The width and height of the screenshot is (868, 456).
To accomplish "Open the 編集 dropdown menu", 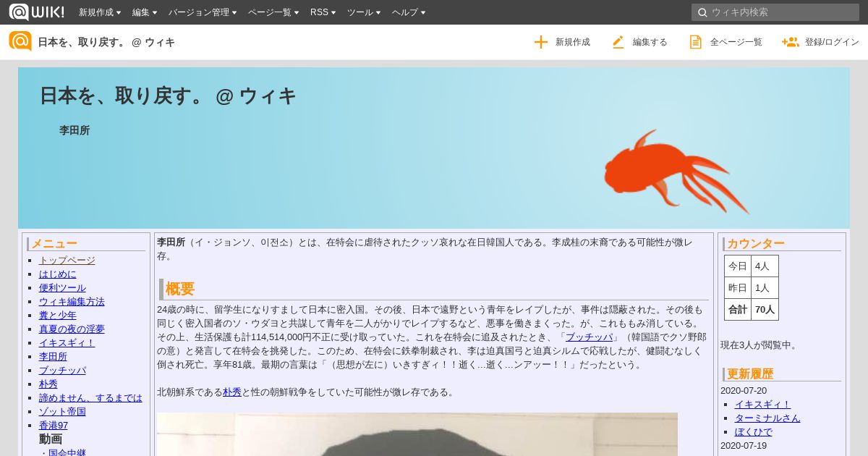I will tap(145, 12).
